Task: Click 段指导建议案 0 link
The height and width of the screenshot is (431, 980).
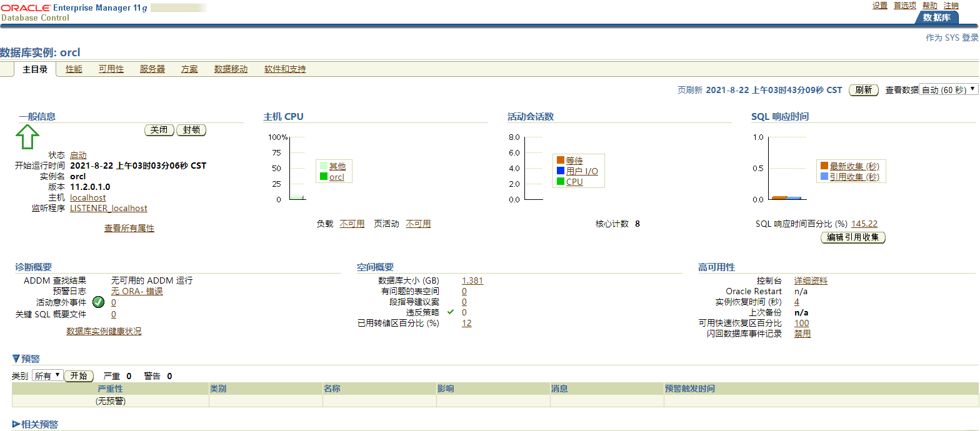Action: point(464,302)
